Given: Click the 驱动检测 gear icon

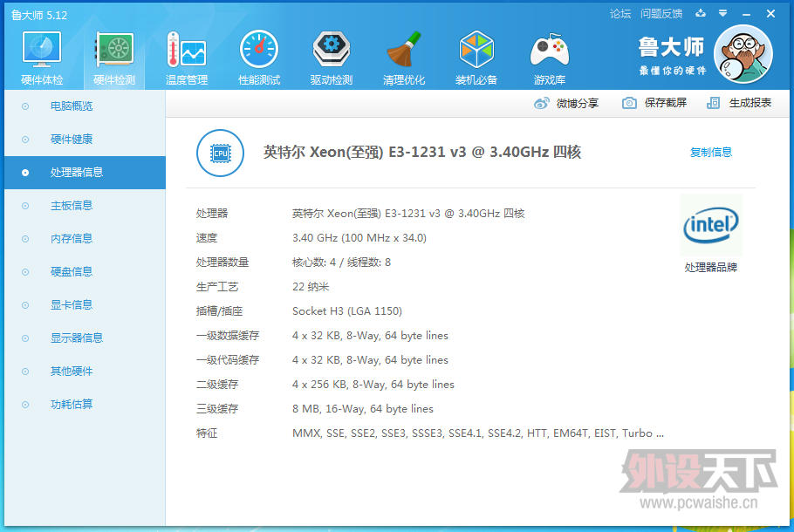Looking at the screenshot, I should [332, 56].
